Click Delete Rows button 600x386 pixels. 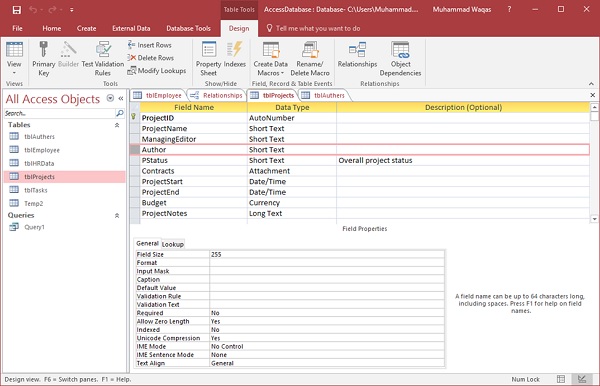[151, 58]
